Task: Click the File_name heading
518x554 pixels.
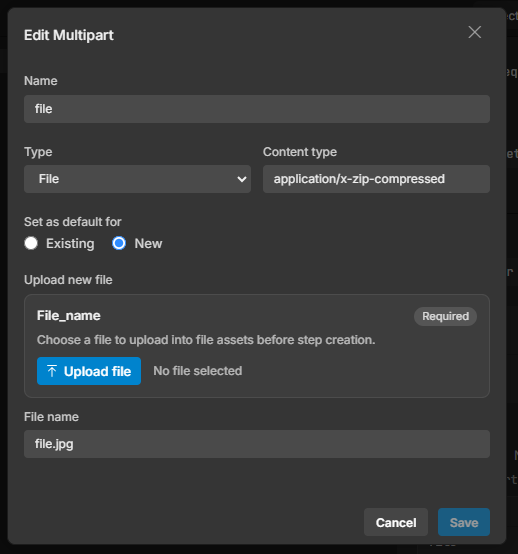Action: pos(69,316)
